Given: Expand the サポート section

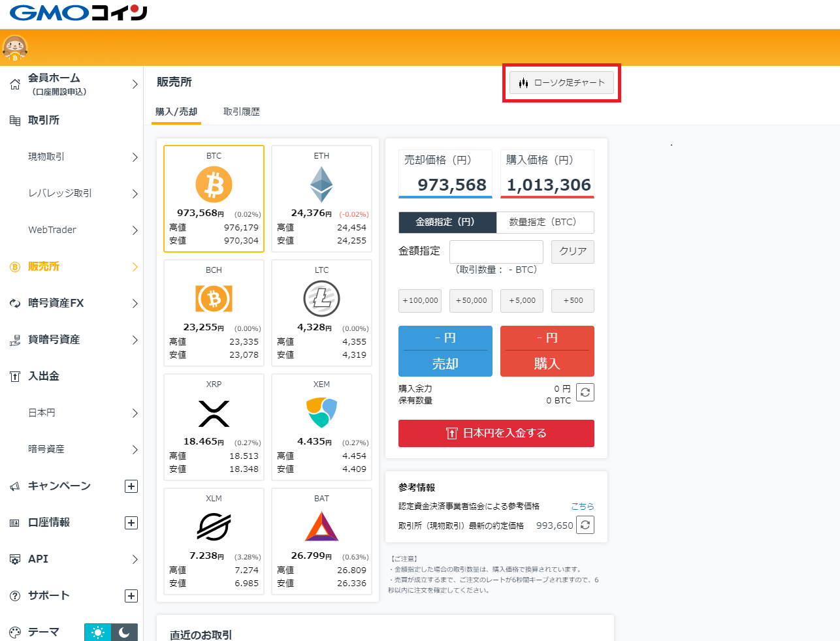Looking at the screenshot, I should 131,595.
